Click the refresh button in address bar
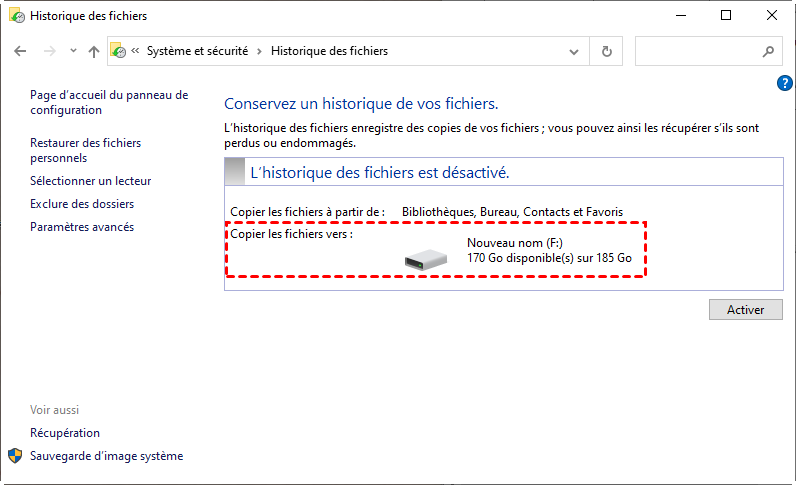Viewport: 796px width, 485px height. click(x=606, y=51)
